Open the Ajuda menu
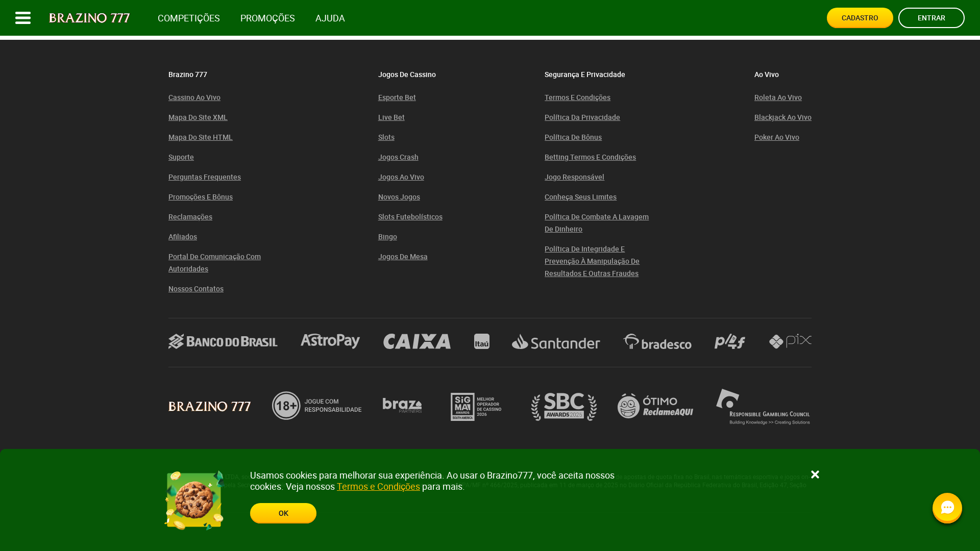The width and height of the screenshot is (980, 551). [330, 18]
